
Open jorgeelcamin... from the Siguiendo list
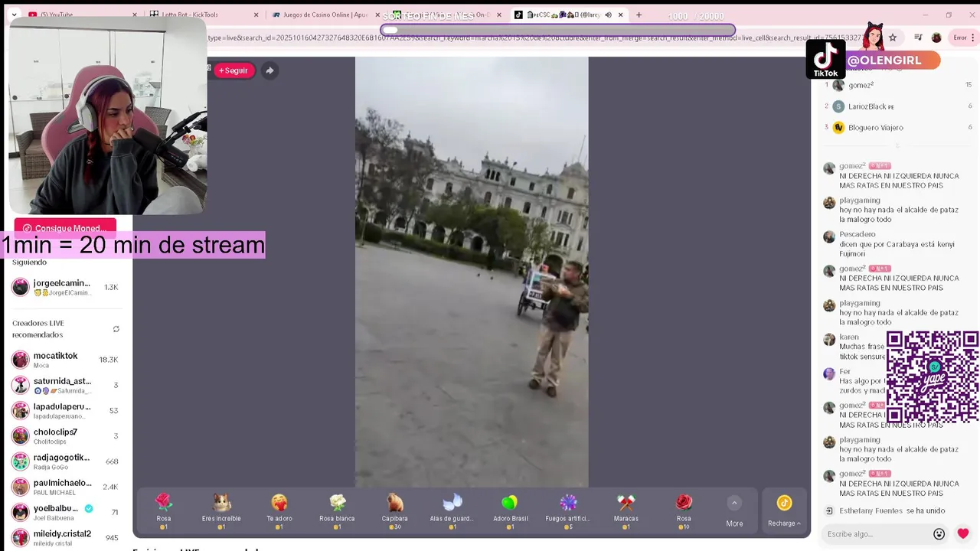click(x=66, y=287)
